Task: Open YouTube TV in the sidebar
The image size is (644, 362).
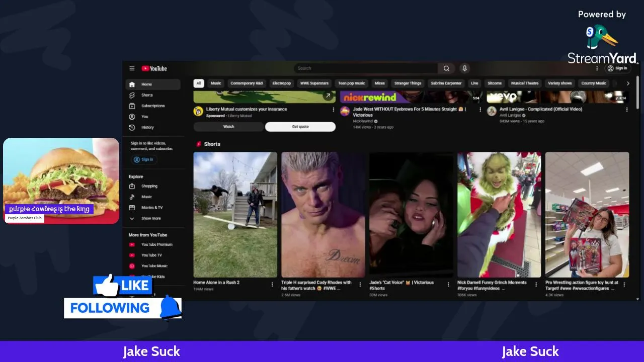Action: (x=153, y=255)
